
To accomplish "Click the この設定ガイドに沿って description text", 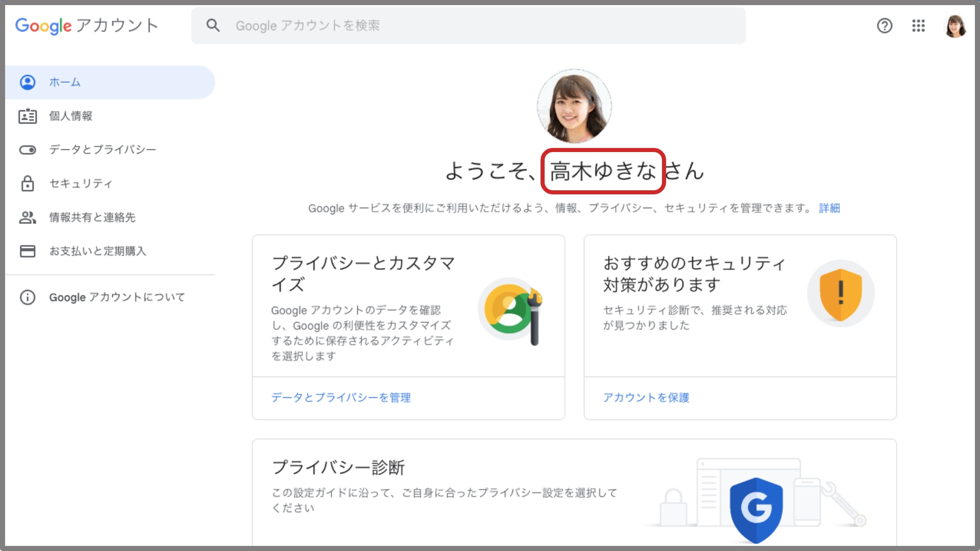I will [444, 500].
